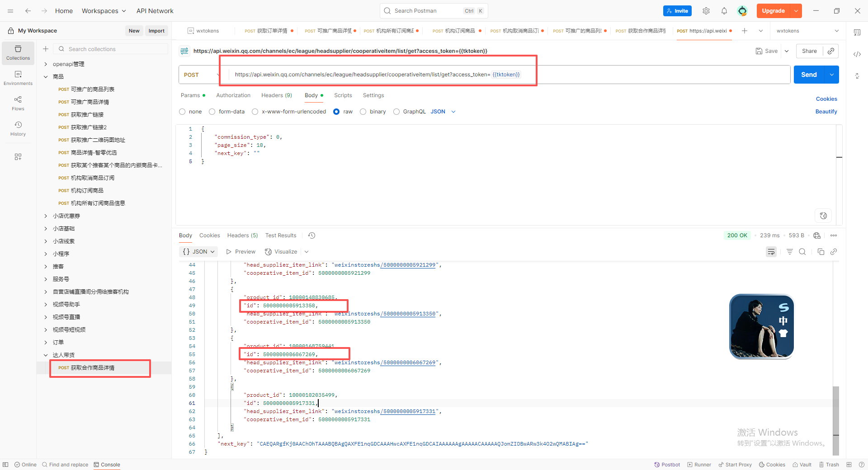Screen dimensions: 868x470
Task: Open the JSON body format dropdown
Action: (443, 112)
